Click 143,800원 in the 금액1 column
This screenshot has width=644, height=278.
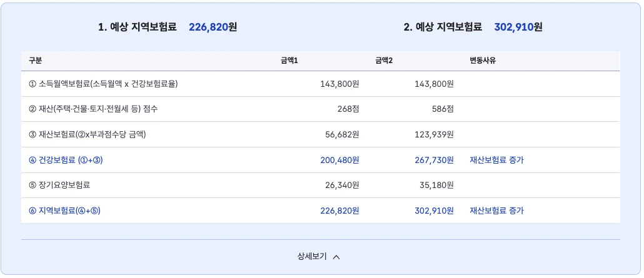340,84
